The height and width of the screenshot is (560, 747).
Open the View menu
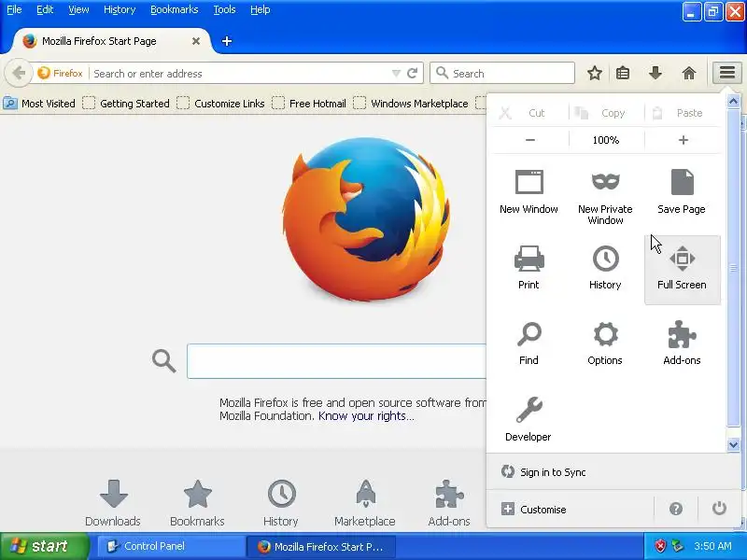(78, 9)
